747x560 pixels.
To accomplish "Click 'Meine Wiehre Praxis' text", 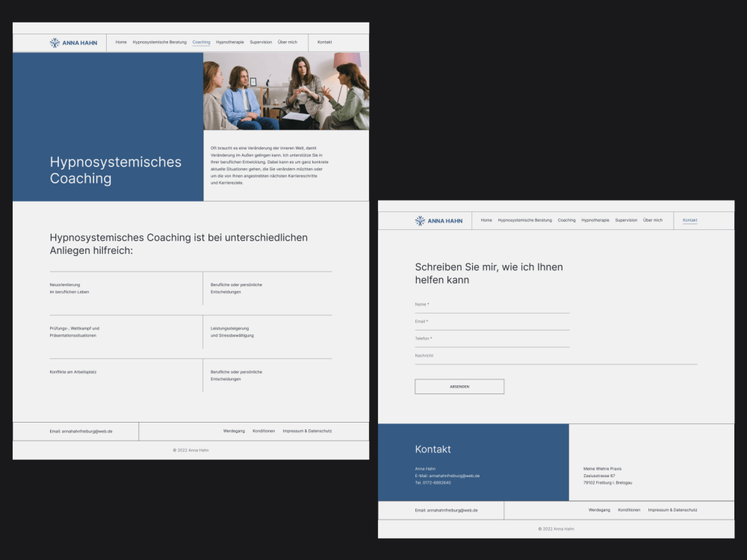I will pyautogui.click(x=602, y=469).
